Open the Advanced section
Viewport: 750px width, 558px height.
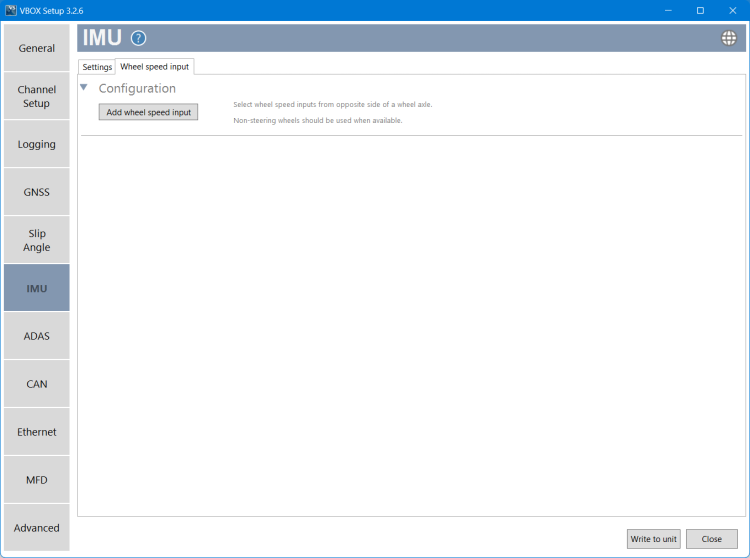coord(37,528)
